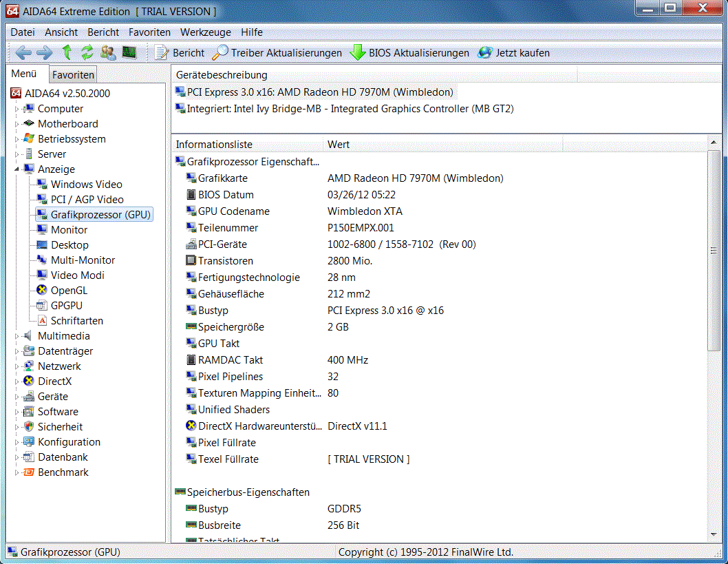The image size is (728, 564).
Task: Select the Intel Ivy Bridge-MB integrated graphics entry
Action: click(x=345, y=109)
